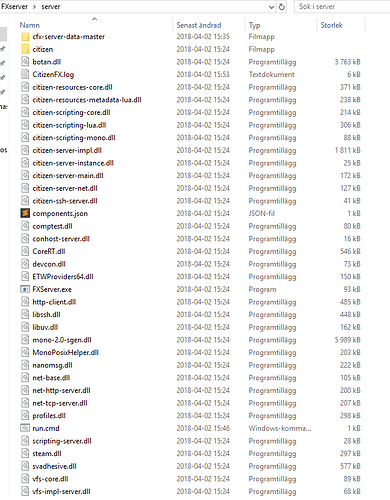Click the CitizenFX.log text file icon
Viewport: 390px width, 500px height.
point(25,74)
